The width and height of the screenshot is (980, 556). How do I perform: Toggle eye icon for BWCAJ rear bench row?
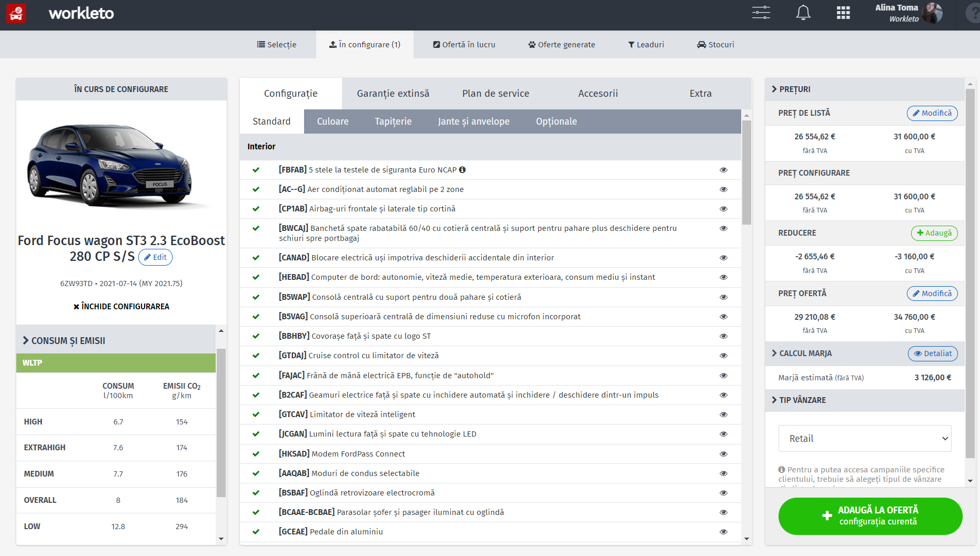pos(723,228)
